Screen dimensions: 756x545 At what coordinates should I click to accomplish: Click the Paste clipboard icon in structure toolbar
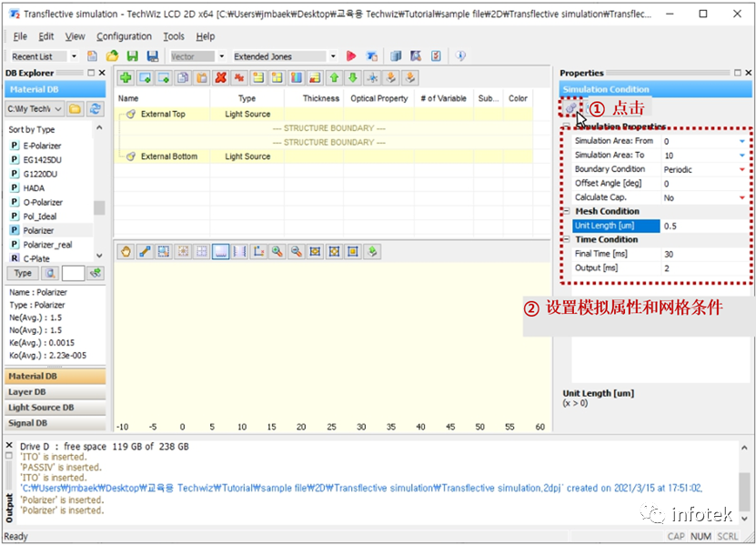202,77
